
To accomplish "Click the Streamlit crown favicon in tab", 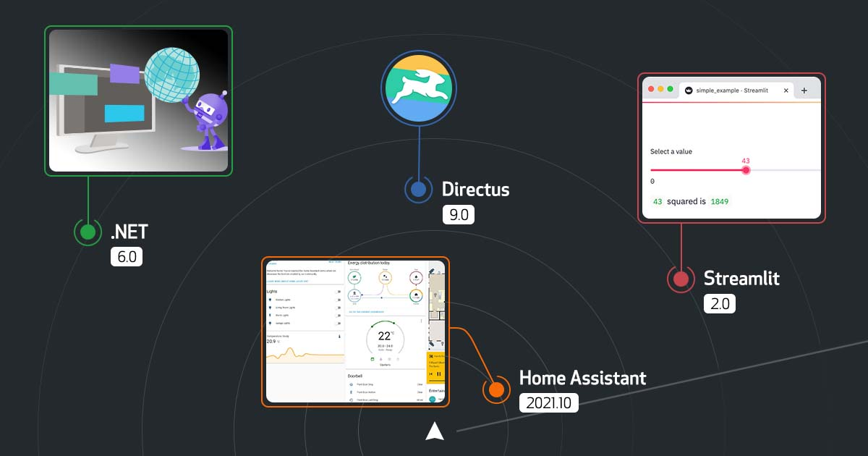I will coord(689,90).
